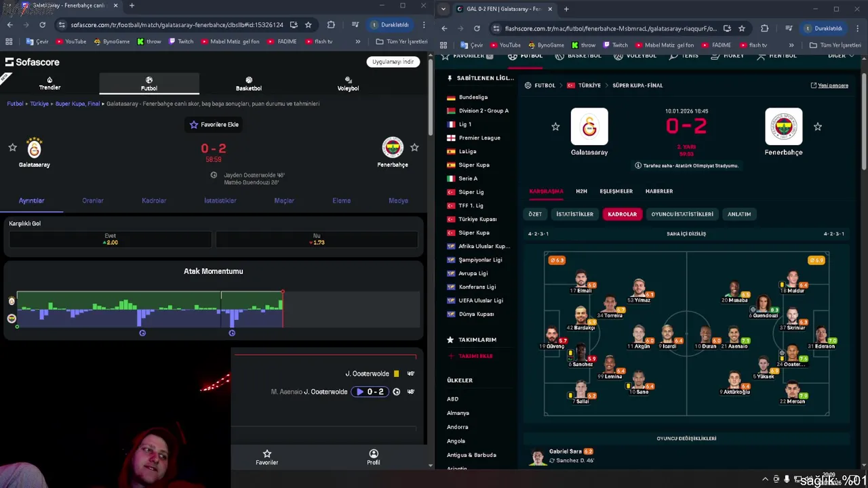
Task: Open Trendler section in Sofascore
Action: [x=50, y=83]
